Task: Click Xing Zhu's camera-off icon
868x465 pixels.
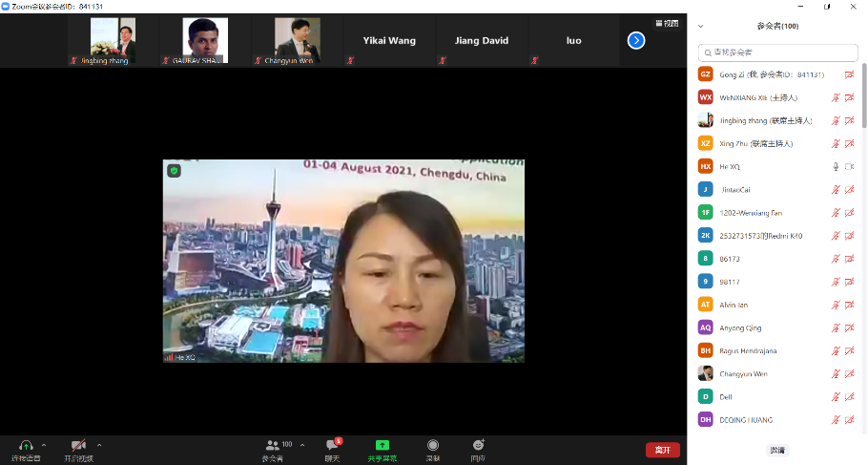Action: (x=849, y=144)
